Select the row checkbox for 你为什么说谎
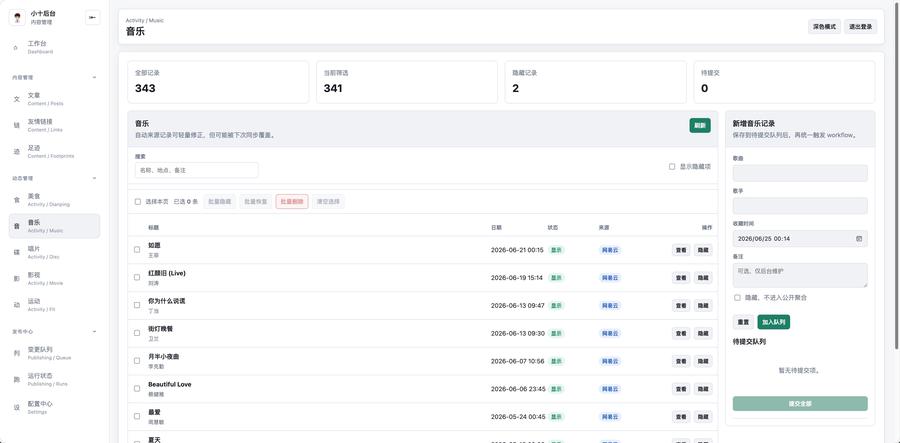 [x=137, y=305]
